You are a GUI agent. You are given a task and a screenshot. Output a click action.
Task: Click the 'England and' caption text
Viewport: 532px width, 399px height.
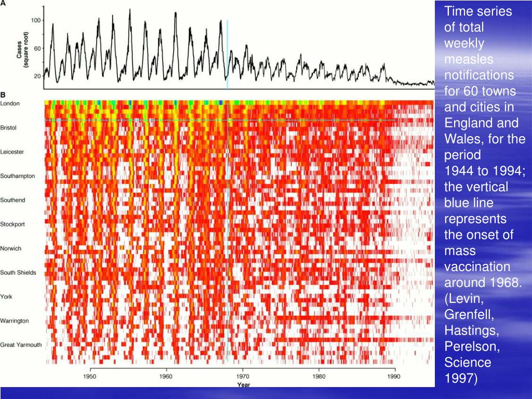click(482, 123)
